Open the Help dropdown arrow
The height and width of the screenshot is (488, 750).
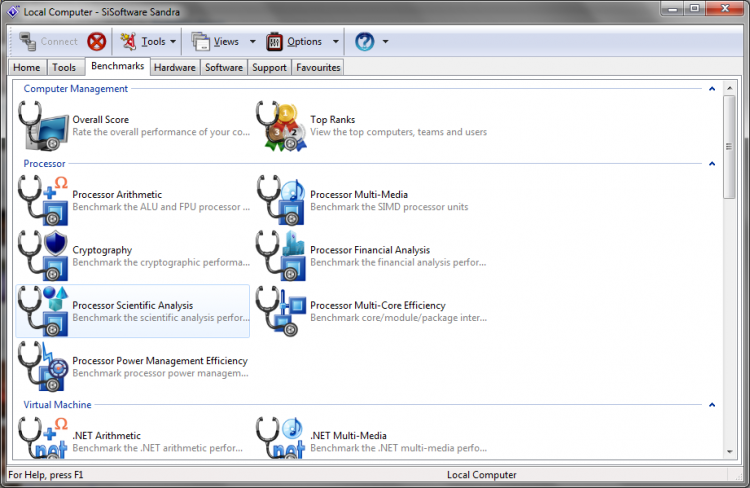point(386,42)
